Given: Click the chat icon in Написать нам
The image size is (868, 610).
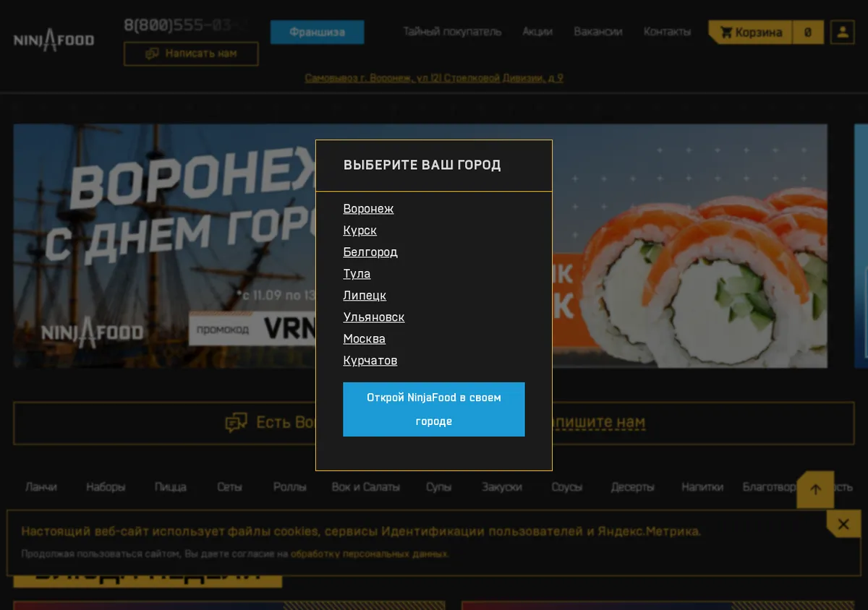Looking at the screenshot, I should tap(152, 53).
